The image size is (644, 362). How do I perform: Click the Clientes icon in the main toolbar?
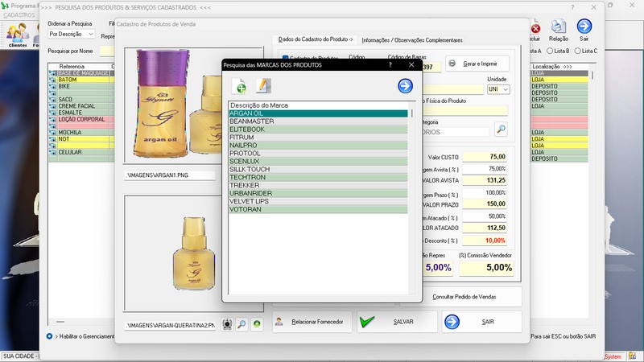tap(18, 35)
